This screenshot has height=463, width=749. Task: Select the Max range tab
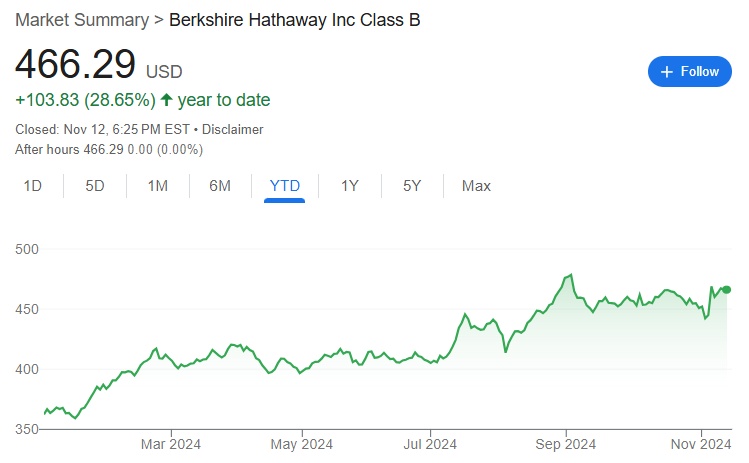pos(476,186)
